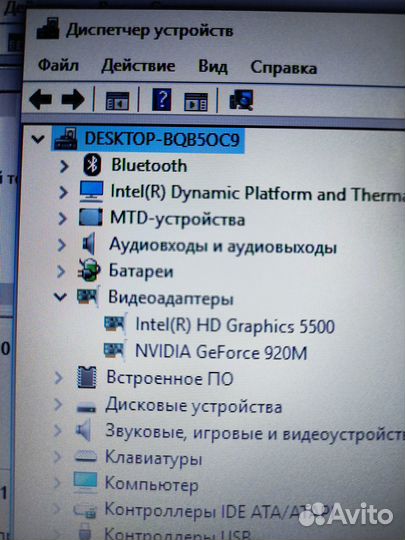Click the monitor icon beside Intel Dynamic Platform
Image resolution: width=405 pixels, height=540 pixels.
[92, 191]
